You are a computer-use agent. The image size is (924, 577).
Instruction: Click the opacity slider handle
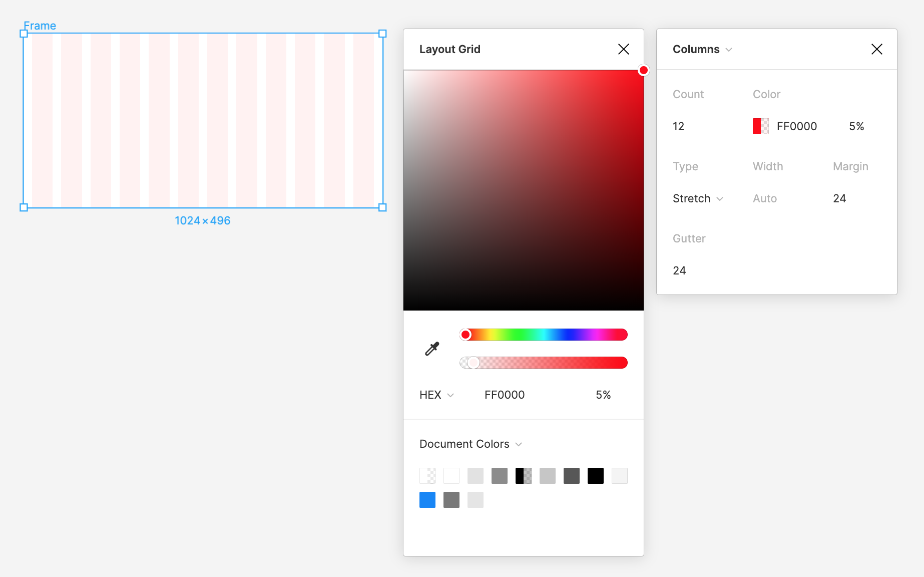[473, 363]
